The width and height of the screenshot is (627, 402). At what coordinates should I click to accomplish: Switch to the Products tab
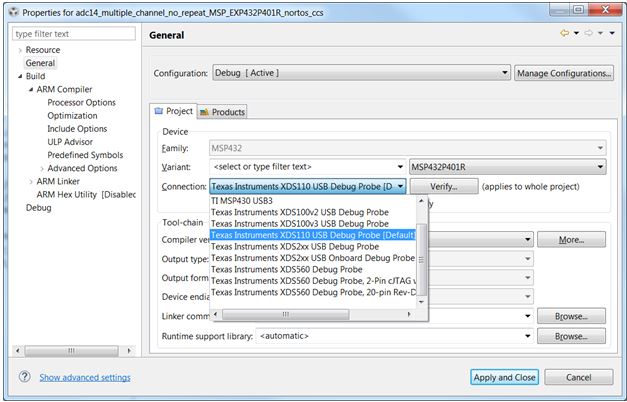pos(222,112)
